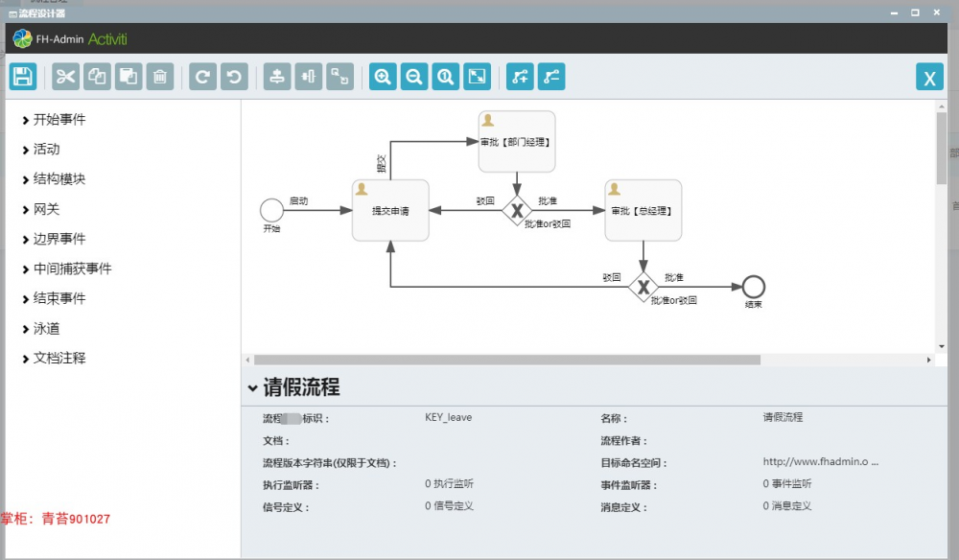Image resolution: width=959 pixels, height=560 pixels.
Task: Click the blue X close button on toolbar
Action: pyautogui.click(x=928, y=77)
